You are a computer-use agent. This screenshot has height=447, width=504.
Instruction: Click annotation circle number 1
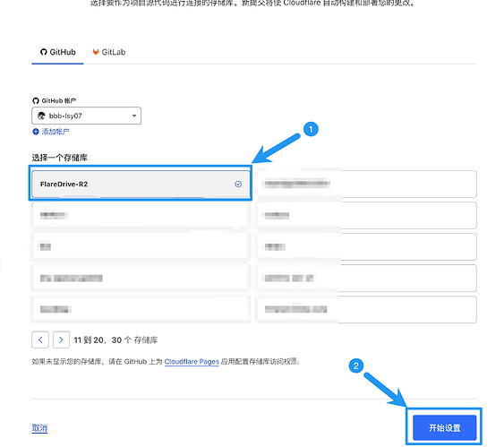click(311, 129)
